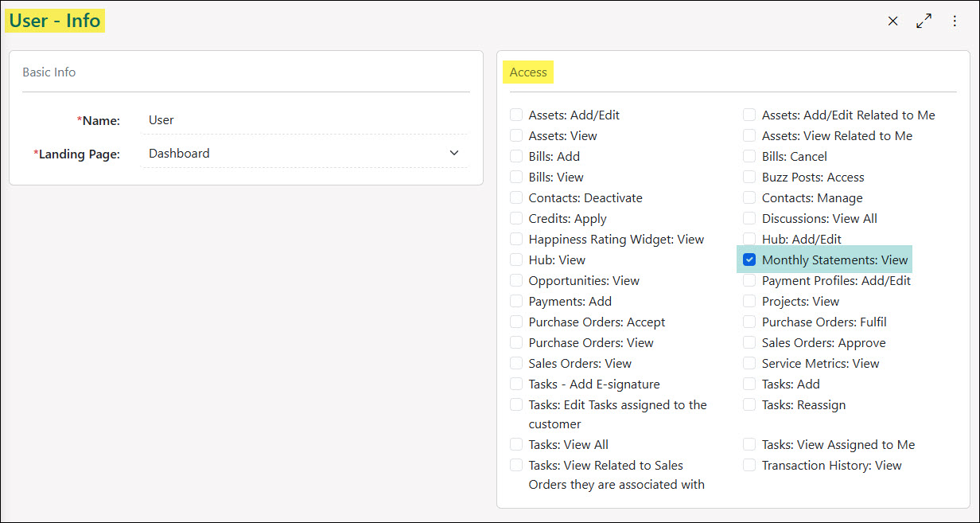Enable Payment Profiles: Add/Edit access
This screenshot has width=980, height=523.
tap(749, 280)
